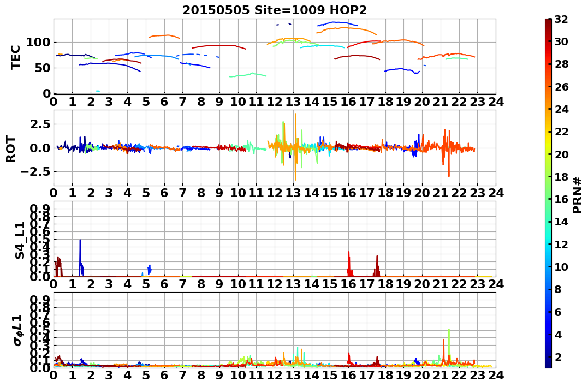
Task: Click hour 5 tick under the S4_L1 panel
Action: (x=146, y=284)
